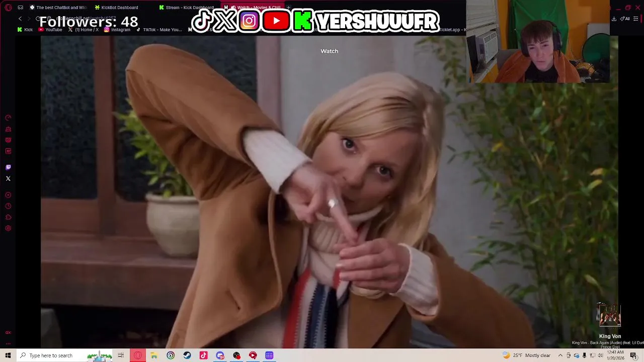
Task: Open Twitch from the Opera sidebar
Action: pyautogui.click(x=8, y=167)
